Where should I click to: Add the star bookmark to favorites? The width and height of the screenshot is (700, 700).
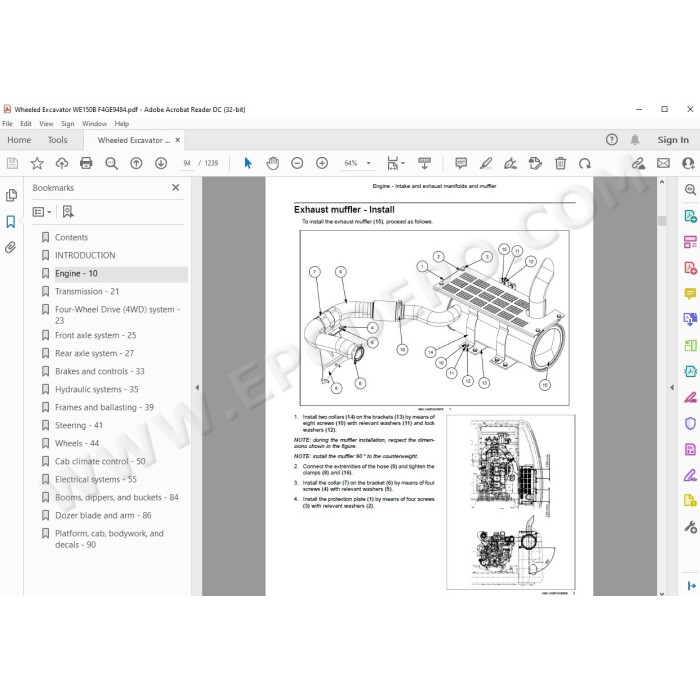[x=37, y=163]
